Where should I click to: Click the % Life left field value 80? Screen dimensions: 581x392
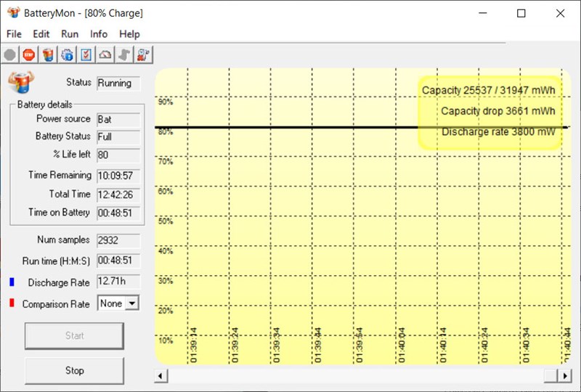118,155
